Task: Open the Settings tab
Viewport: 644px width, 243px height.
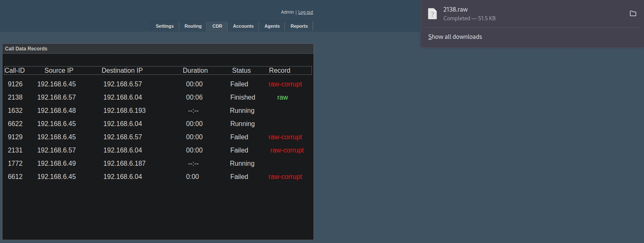Action: pyautogui.click(x=164, y=26)
